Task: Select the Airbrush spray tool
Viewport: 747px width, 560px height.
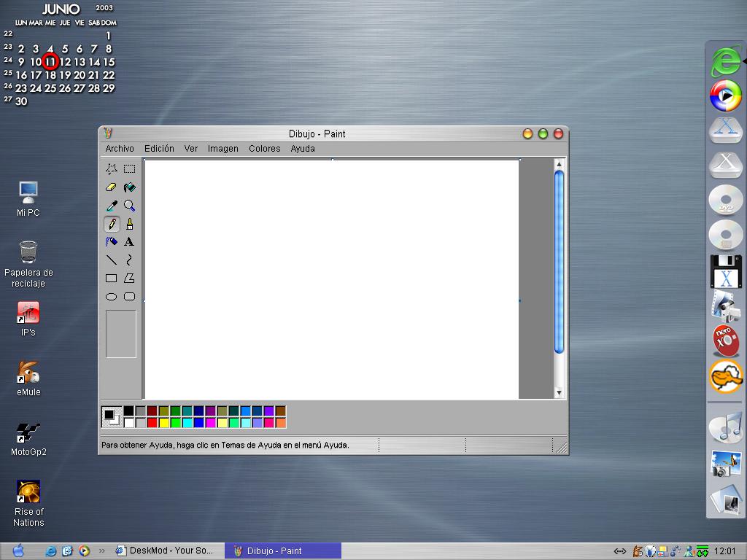Action: coord(111,242)
